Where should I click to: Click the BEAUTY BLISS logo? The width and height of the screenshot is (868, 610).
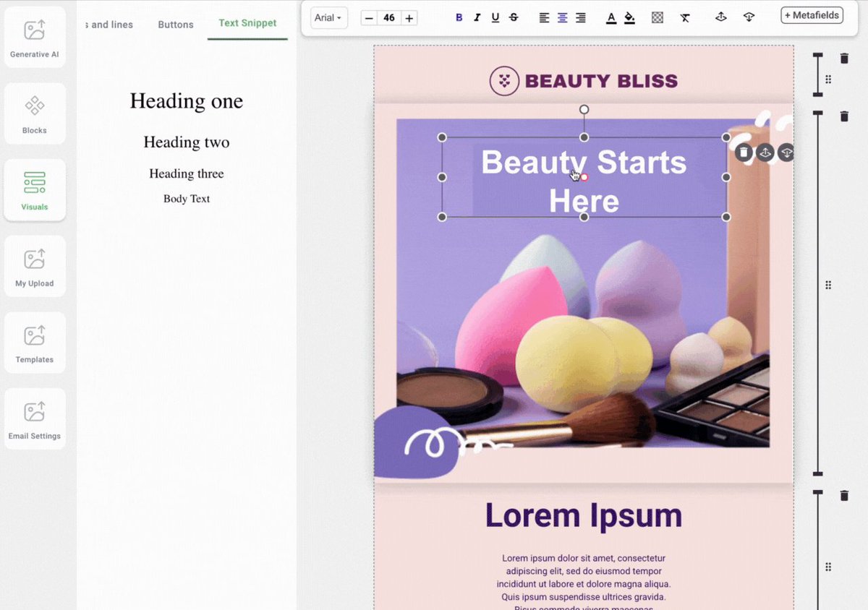(x=584, y=81)
